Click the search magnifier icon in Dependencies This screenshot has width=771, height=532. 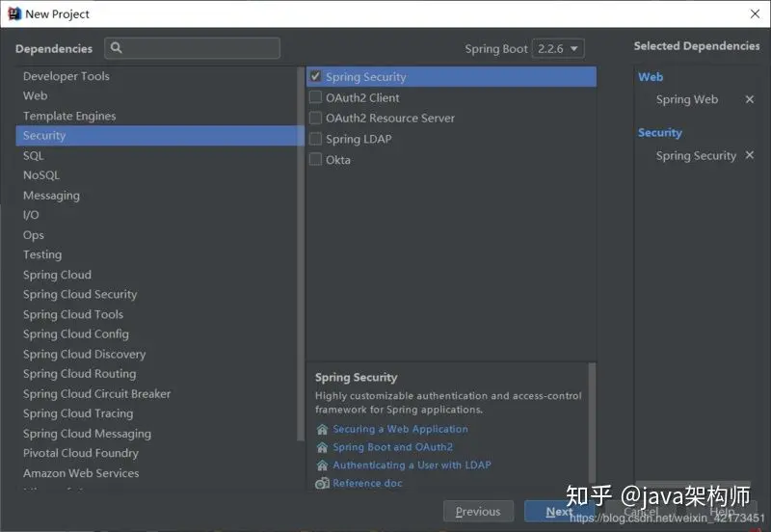pyautogui.click(x=116, y=47)
